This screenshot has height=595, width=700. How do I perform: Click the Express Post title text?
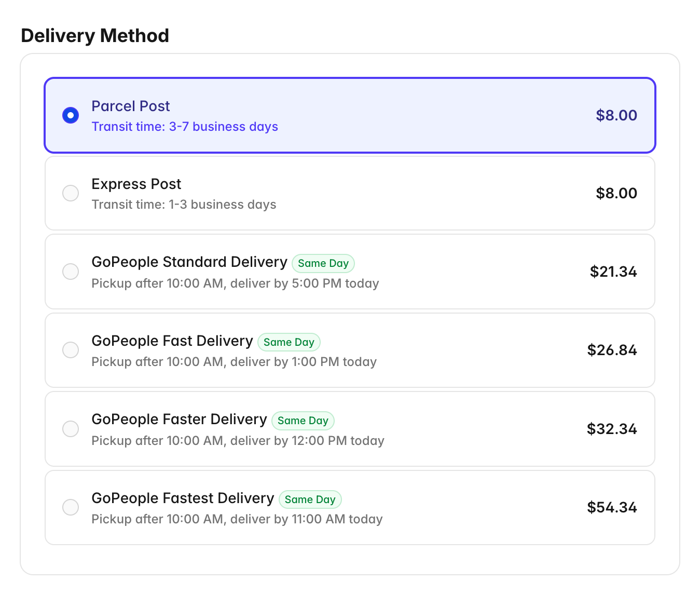pos(136,184)
